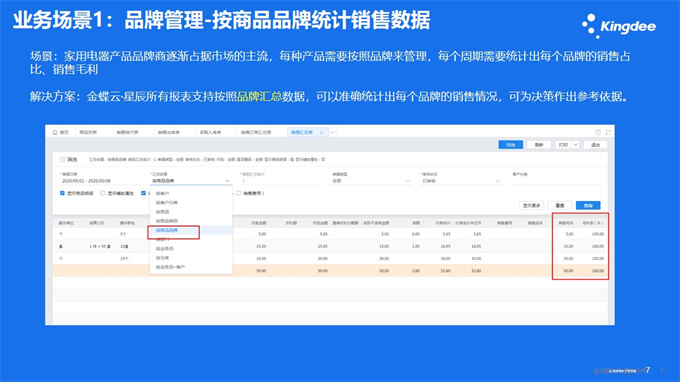Click the blue 引出 export button
This screenshot has width=680, height=382.
[x=510, y=145]
